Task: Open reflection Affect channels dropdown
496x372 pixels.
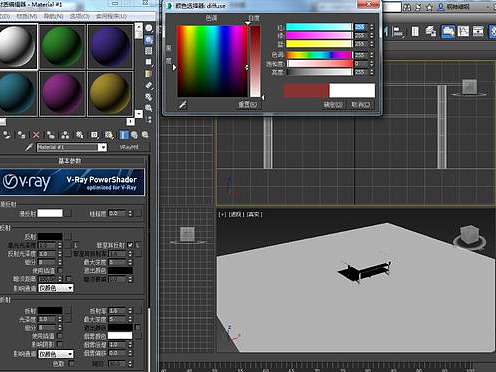Action: point(56,288)
